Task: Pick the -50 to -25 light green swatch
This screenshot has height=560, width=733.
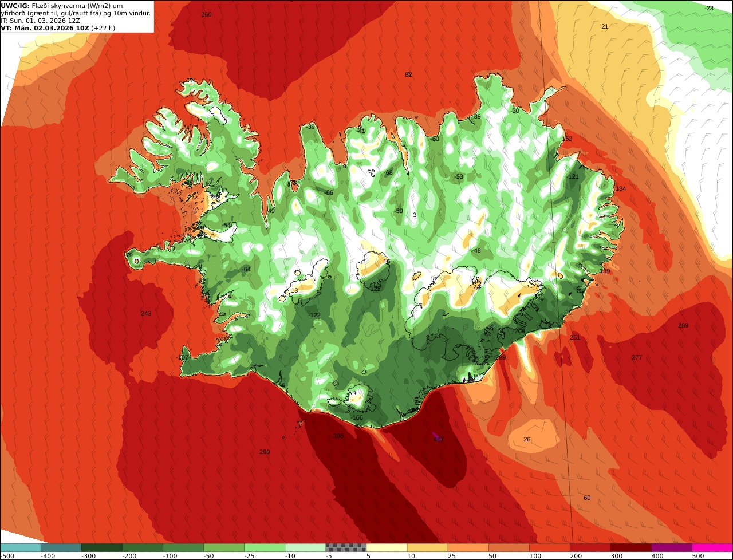Action: 223,547
